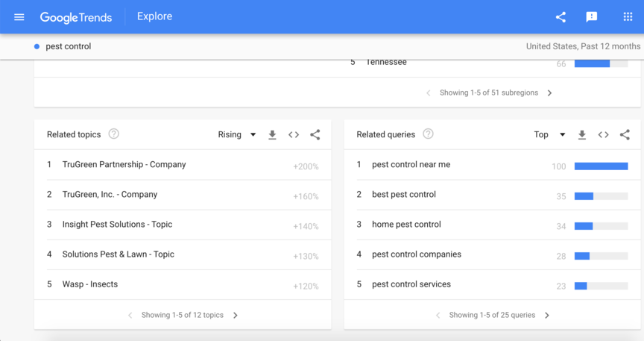Click Showing 1-5 of 25 queries text
The height and width of the screenshot is (341, 644).
pos(492,315)
